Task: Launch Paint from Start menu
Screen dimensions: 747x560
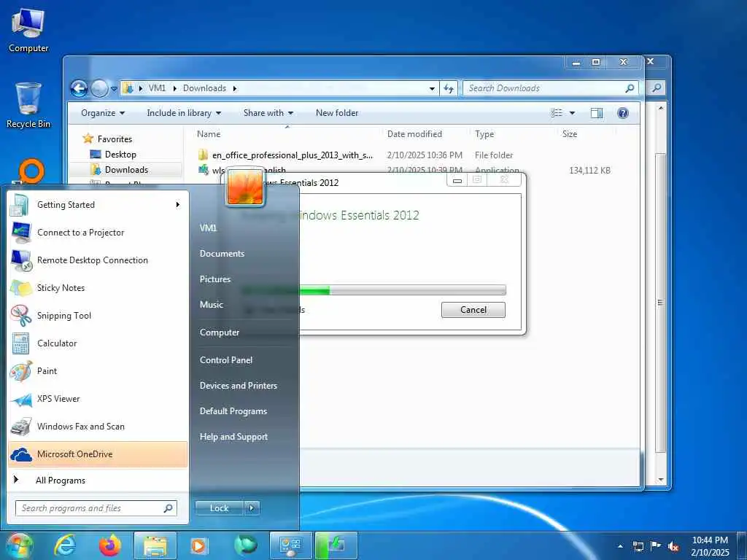Action: click(98, 370)
